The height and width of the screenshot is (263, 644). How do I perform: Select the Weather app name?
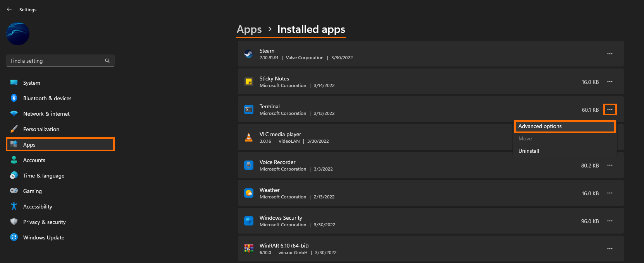pyautogui.click(x=270, y=190)
